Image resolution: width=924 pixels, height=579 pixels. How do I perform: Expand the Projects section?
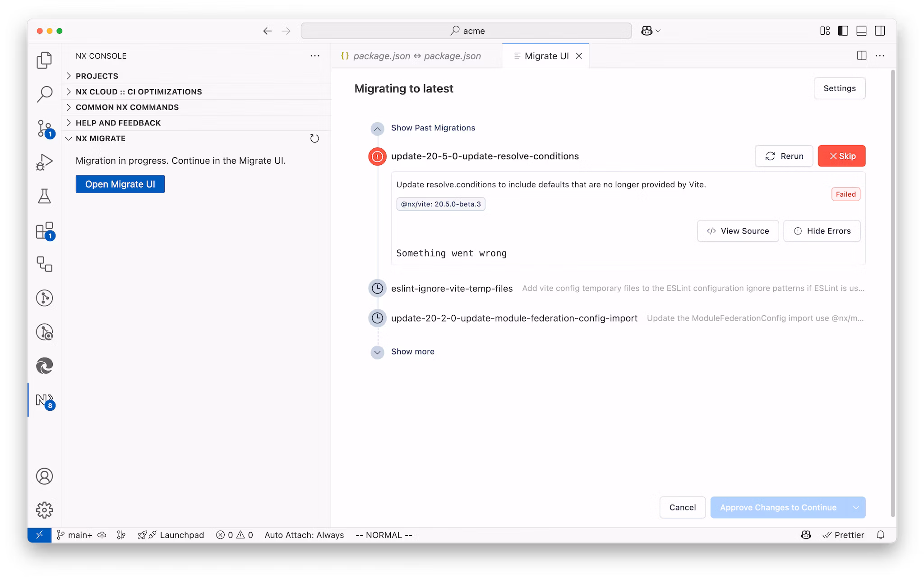(x=97, y=76)
